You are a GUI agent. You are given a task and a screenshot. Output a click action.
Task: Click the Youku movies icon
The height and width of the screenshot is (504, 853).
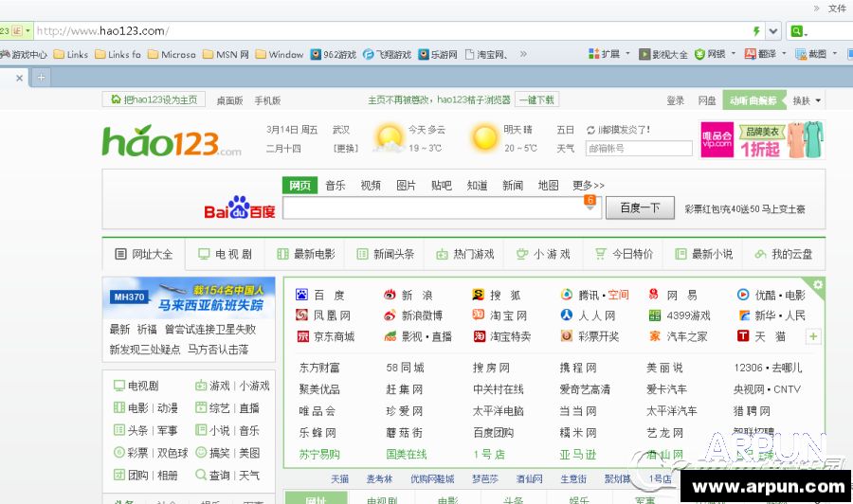(742, 295)
